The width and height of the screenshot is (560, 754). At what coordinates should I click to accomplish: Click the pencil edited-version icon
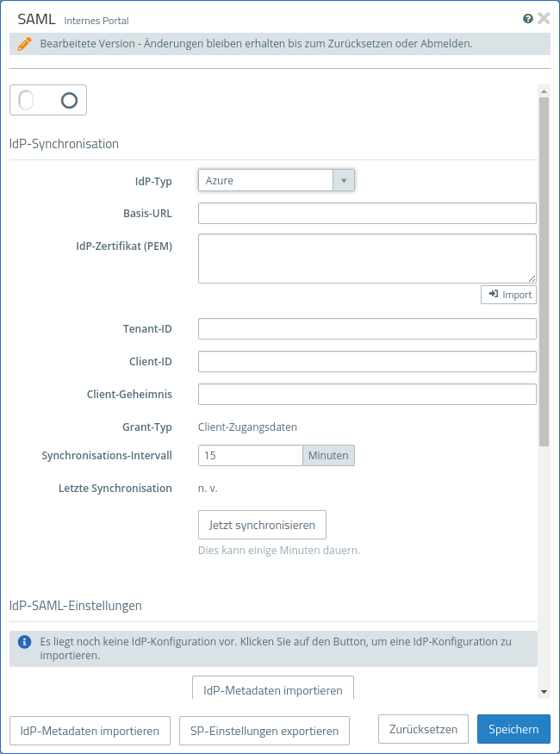click(x=24, y=43)
